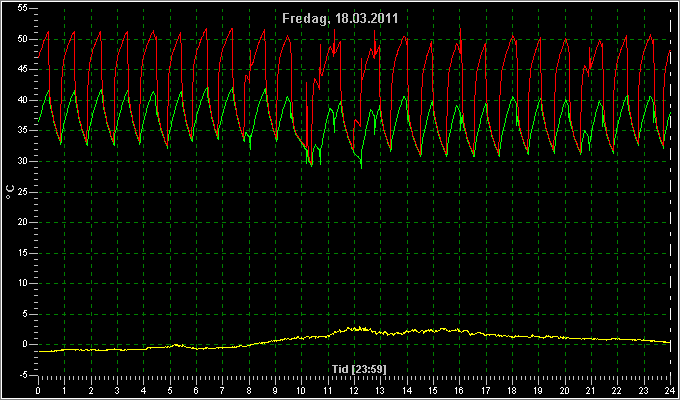This screenshot has height=400, width=680.
Task: Click the 10 value on temperature axis
Action: point(23,283)
